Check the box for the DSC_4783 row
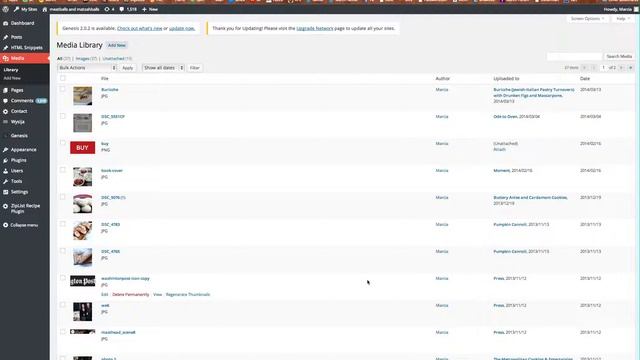 coord(62,224)
